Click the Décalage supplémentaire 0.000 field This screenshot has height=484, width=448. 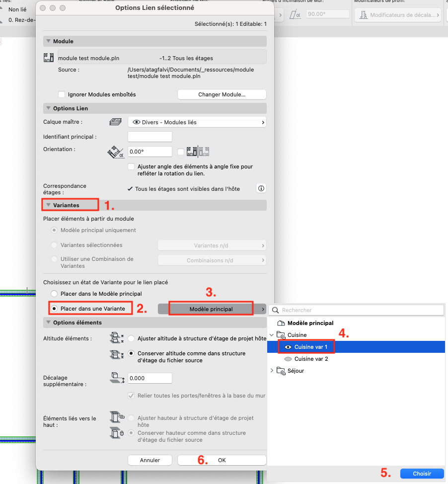[x=149, y=378]
